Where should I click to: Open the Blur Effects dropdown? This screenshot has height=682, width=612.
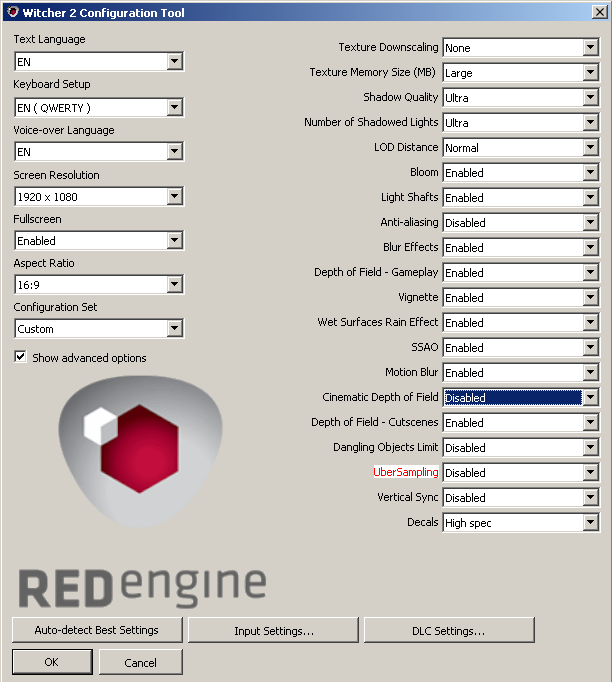pyautogui.click(x=521, y=247)
